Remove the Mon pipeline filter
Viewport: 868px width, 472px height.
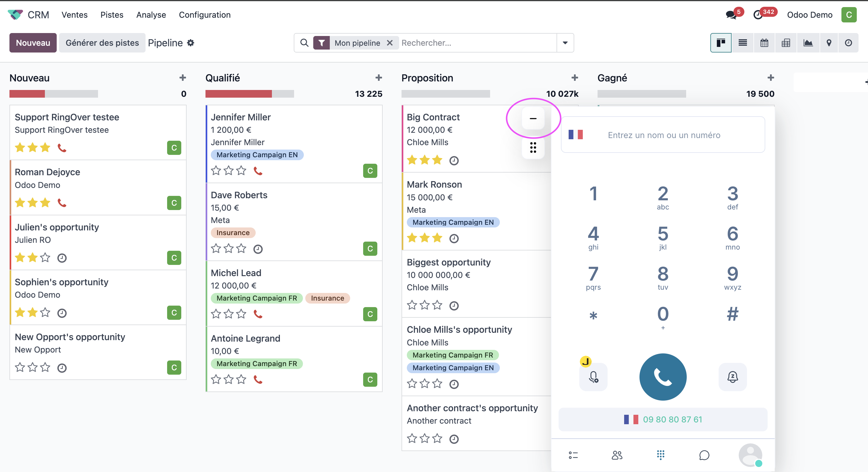point(390,43)
